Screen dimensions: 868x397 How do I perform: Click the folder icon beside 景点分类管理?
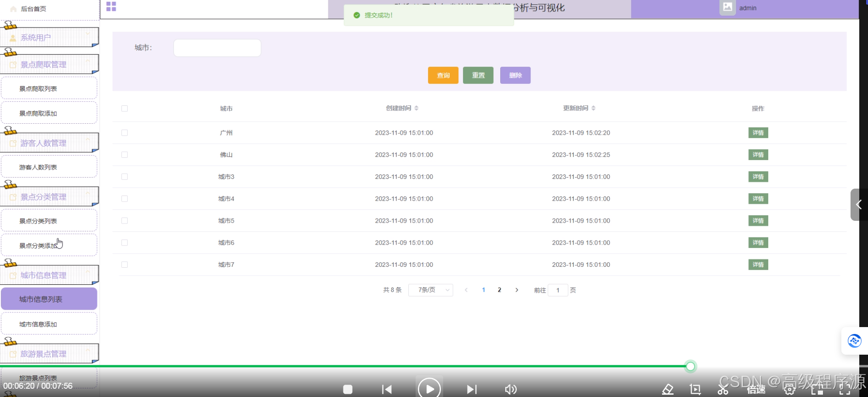[13, 197]
